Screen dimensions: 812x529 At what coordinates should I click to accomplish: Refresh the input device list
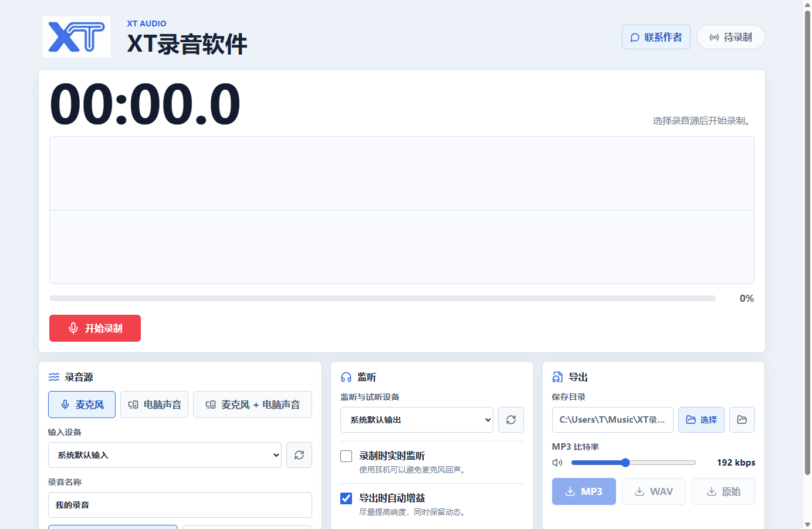pyautogui.click(x=299, y=455)
